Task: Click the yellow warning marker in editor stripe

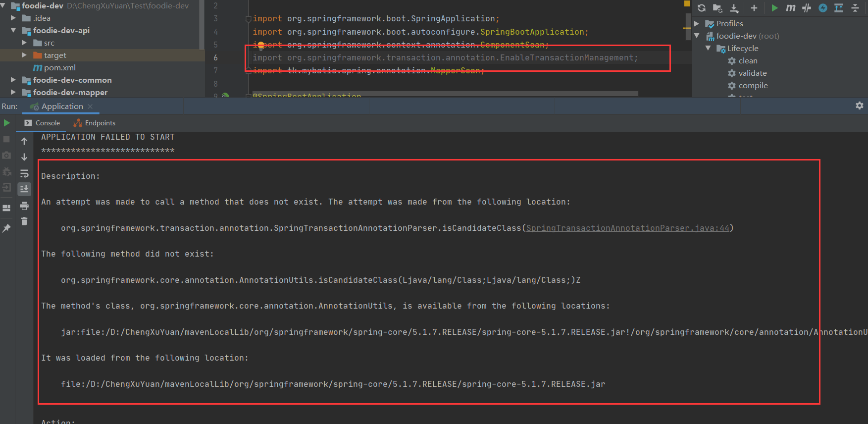Action: 687,28
